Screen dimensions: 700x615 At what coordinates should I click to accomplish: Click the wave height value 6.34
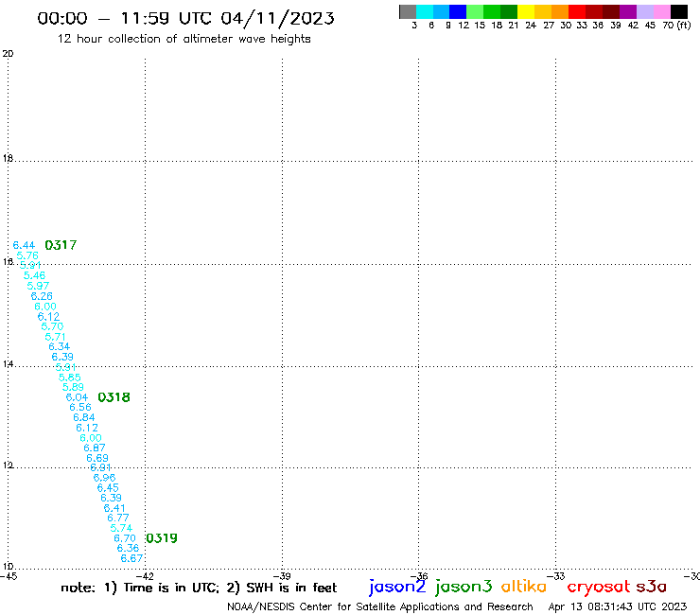pos(59,346)
